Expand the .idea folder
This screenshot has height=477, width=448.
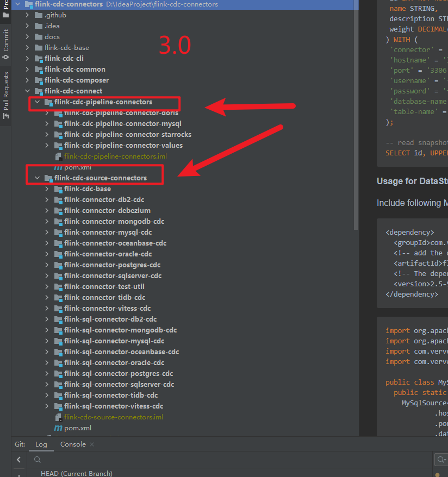point(27,26)
